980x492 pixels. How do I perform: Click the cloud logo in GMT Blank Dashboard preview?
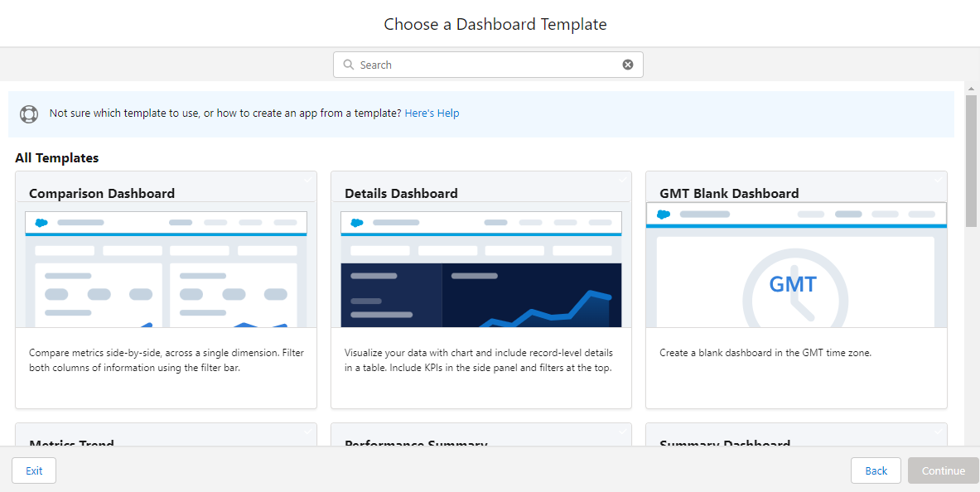[x=664, y=214]
